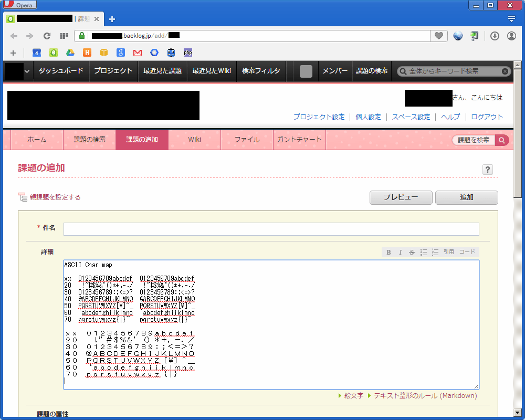The height and width of the screenshot is (420, 525).
Task: Toggle bold formatting for the detail text
Action: point(388,252)
